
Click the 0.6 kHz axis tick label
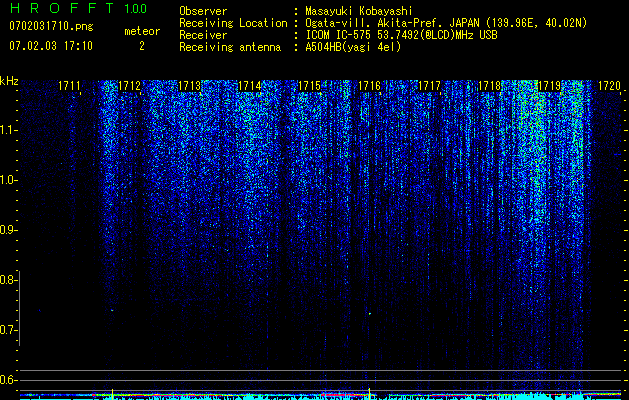point(8,380)
